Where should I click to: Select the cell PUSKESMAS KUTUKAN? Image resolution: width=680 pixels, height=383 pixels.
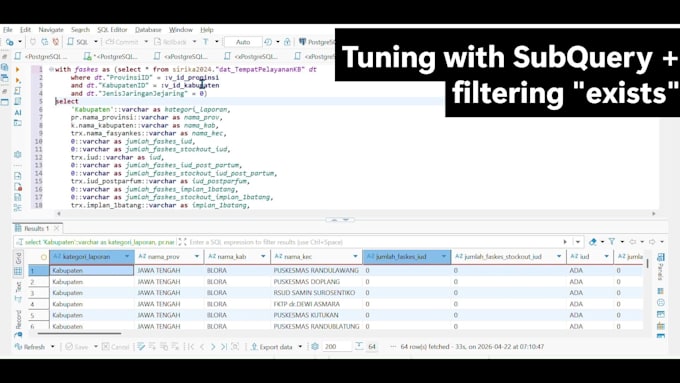point(316,315)
